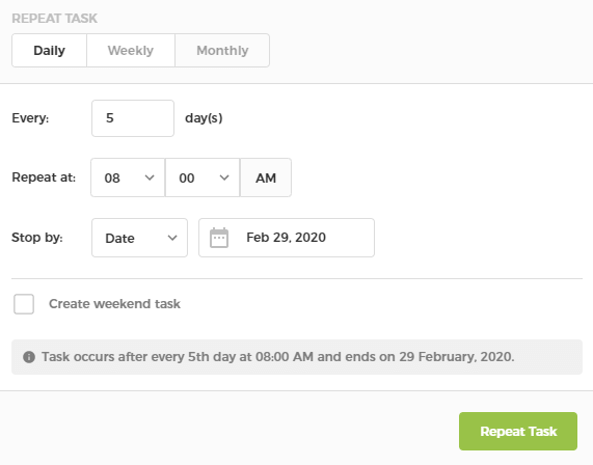Enable the Create weekend task checkbox
The height and width of the screenshot is (465, 593).
click(24, 304)
